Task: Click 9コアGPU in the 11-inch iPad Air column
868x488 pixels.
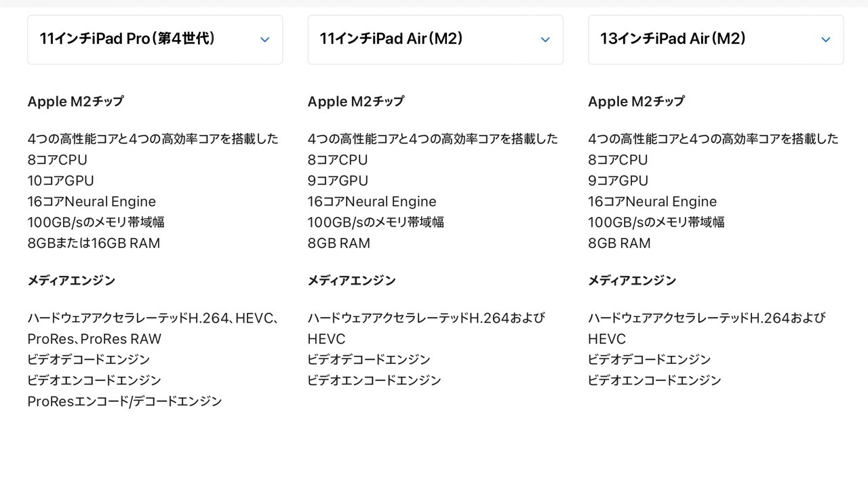Action: tap(338, 181)
